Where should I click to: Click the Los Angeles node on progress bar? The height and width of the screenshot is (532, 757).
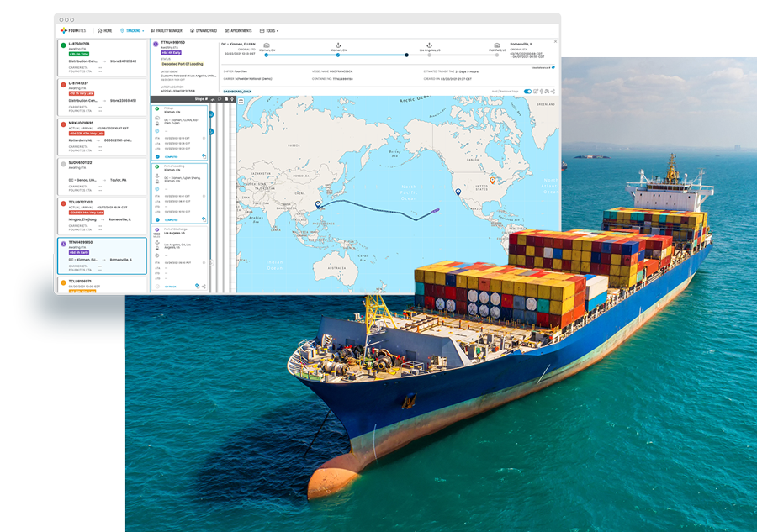tap(429, 55)
